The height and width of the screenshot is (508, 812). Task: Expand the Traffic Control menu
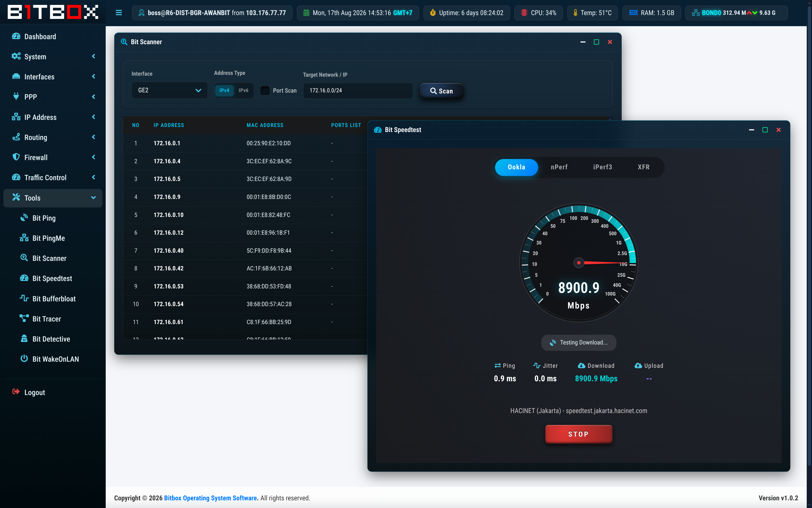coord(53,177)
